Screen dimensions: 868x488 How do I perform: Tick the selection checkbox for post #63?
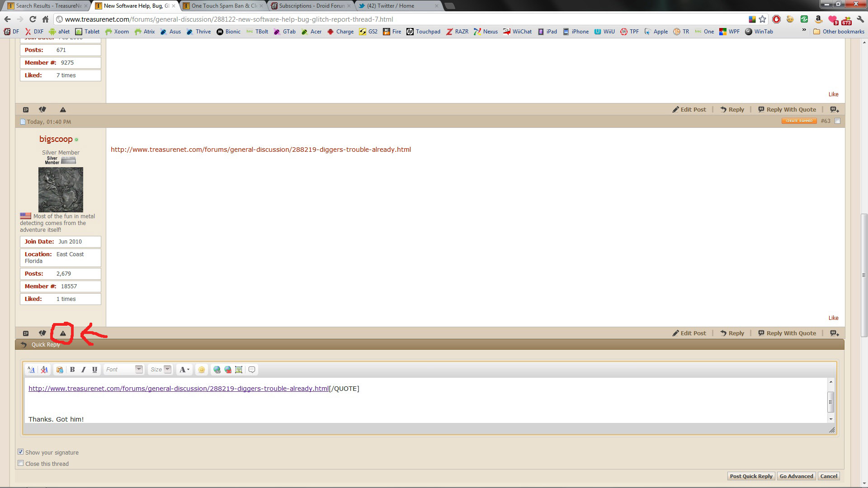point(838,121)
